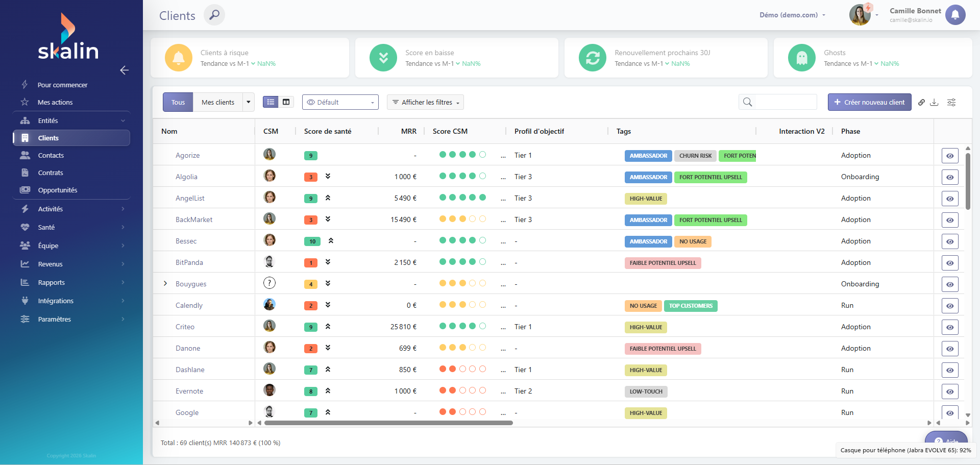Copy link using the chain icon
This screenshot has height=465, width=980.
point(921,102)
